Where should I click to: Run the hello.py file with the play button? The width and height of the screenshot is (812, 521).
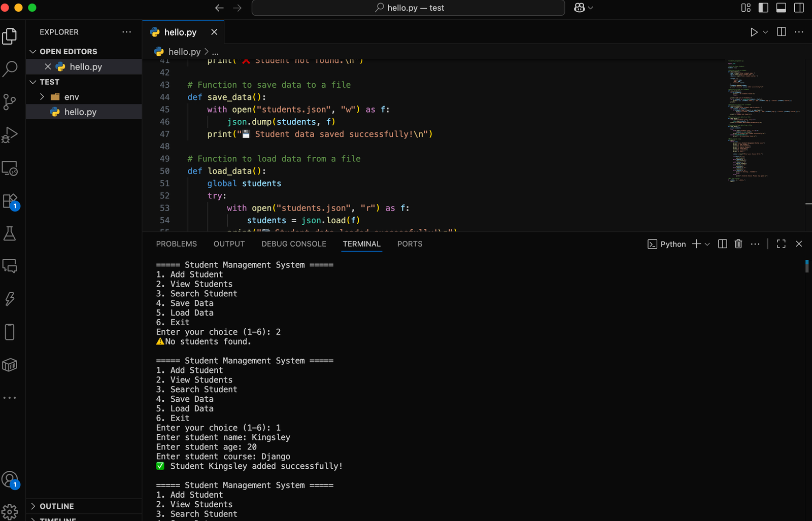pos(753,32)
